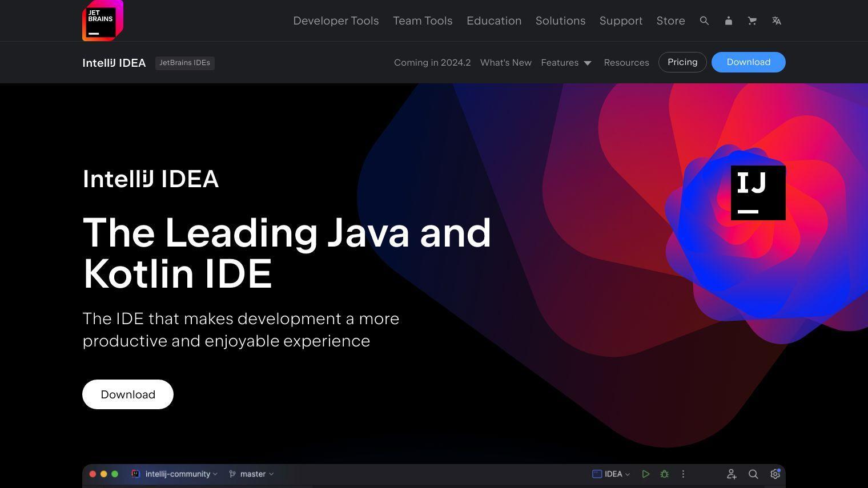868x488 pixels.
Task: Open the Support menu
Action: point(621,21)
